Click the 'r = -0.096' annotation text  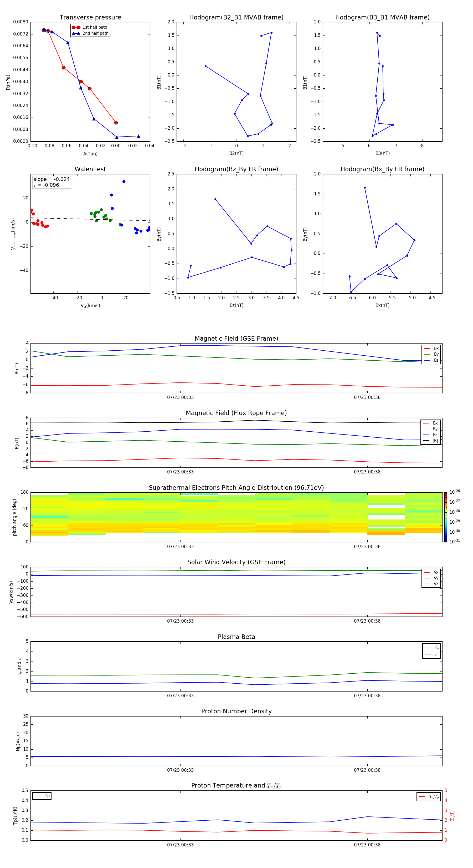click(x=47, y=185)
